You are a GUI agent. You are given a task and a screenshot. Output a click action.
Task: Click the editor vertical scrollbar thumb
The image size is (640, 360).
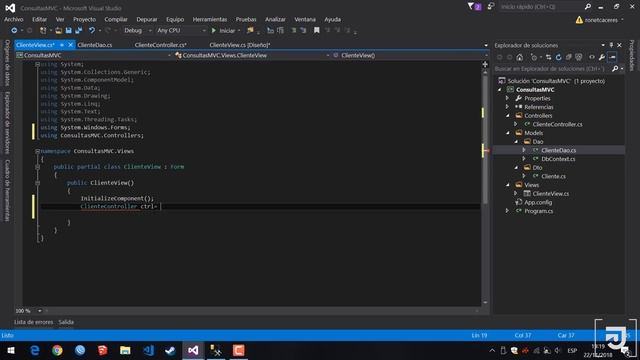pos(485,140)
